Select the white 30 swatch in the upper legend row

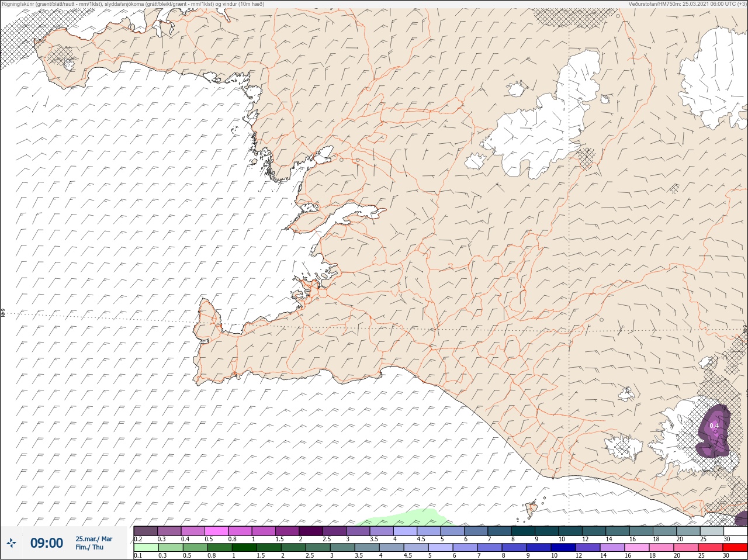tap(735, 531)
